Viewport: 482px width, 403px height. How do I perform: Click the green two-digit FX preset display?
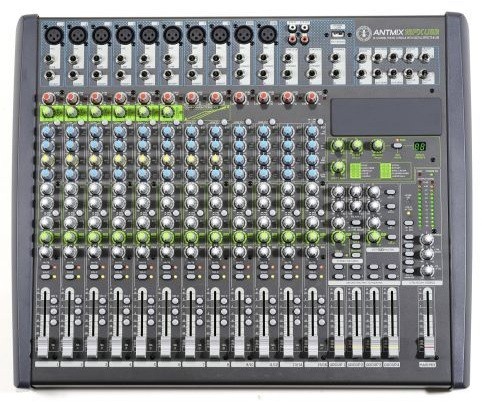point(420,146)
